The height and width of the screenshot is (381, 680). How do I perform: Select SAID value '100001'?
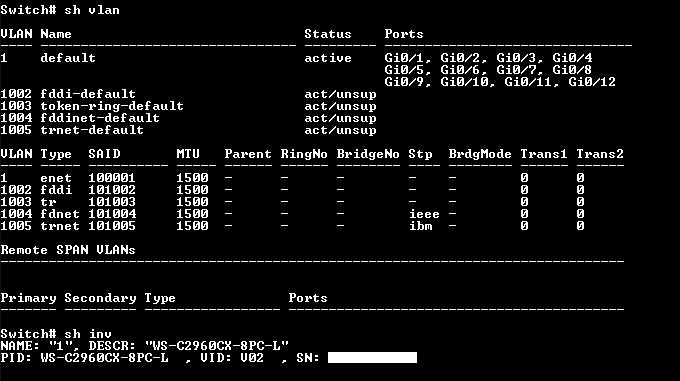pos(112,178)
